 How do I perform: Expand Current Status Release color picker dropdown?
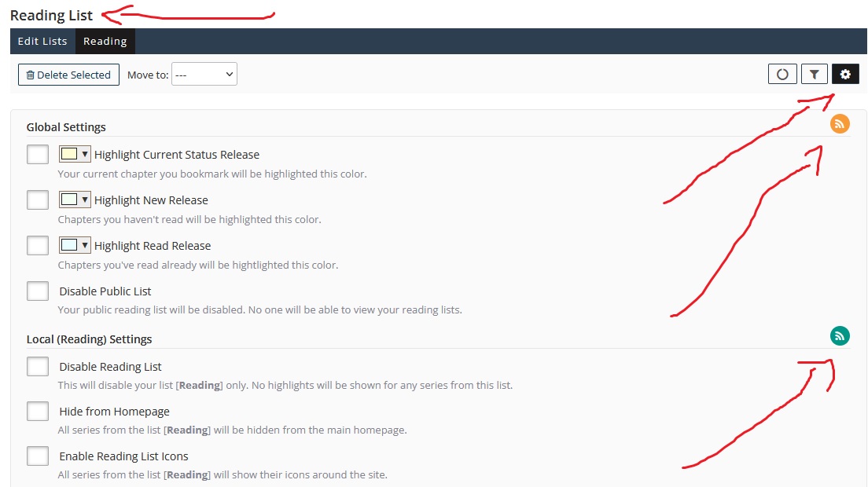click(75, 155)
